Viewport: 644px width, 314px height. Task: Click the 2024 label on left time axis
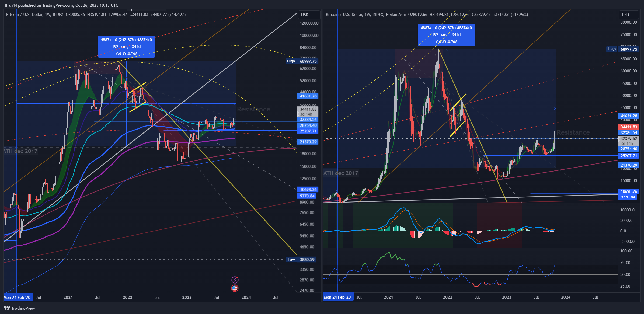(x=246, y=298)
